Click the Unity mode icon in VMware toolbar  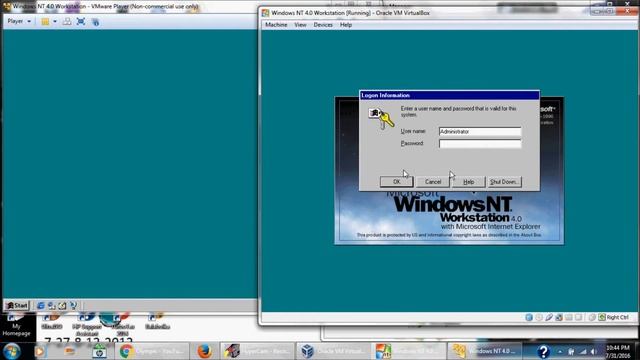tap(96, 22)
